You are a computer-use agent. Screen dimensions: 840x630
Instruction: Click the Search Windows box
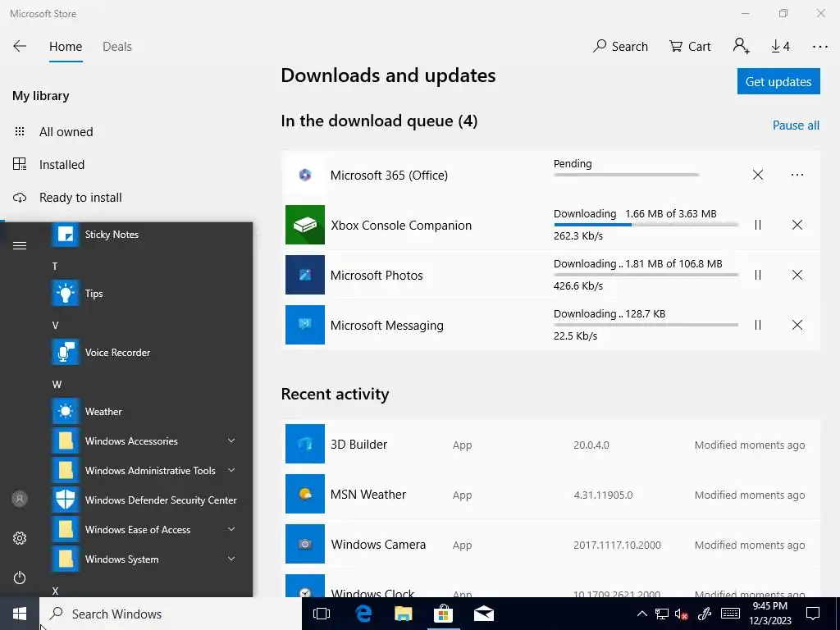tap(171, 614)
